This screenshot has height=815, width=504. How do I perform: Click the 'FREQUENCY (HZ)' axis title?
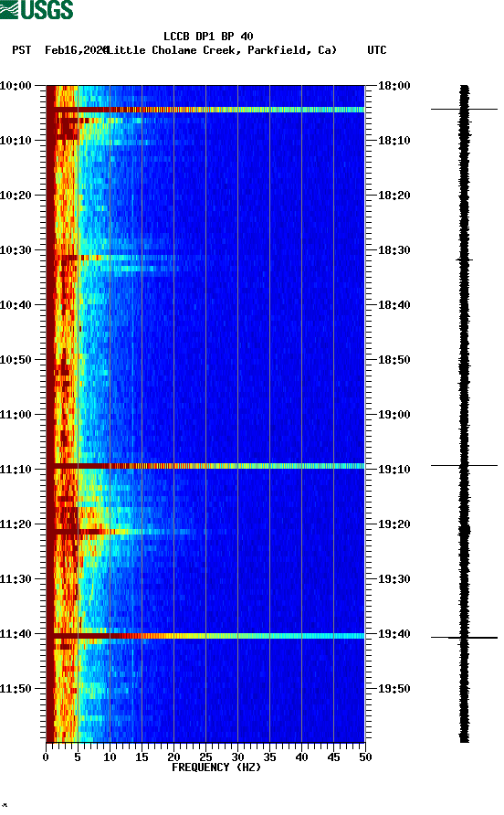pos(216,767)
